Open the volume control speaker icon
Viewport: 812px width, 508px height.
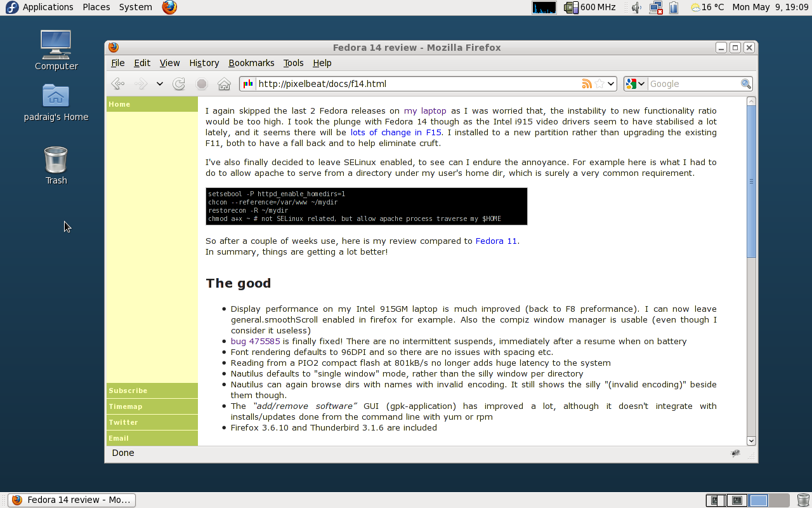(x=637, y=7)
